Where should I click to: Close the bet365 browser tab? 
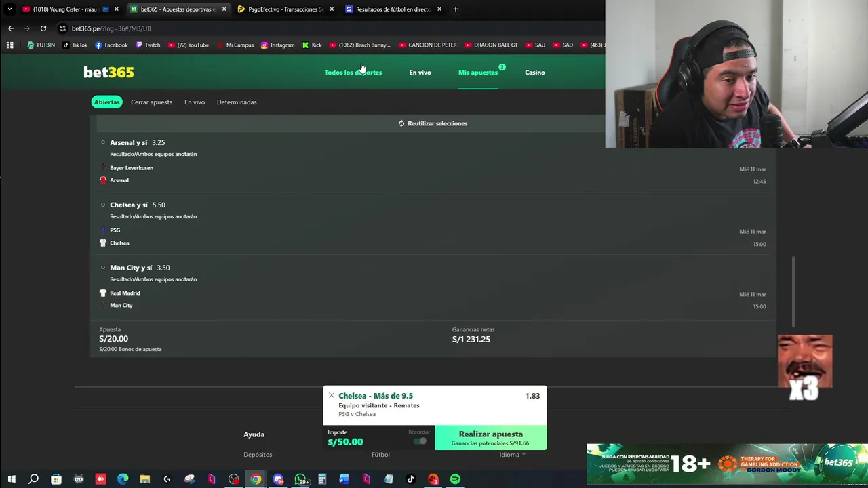point(224,9)
